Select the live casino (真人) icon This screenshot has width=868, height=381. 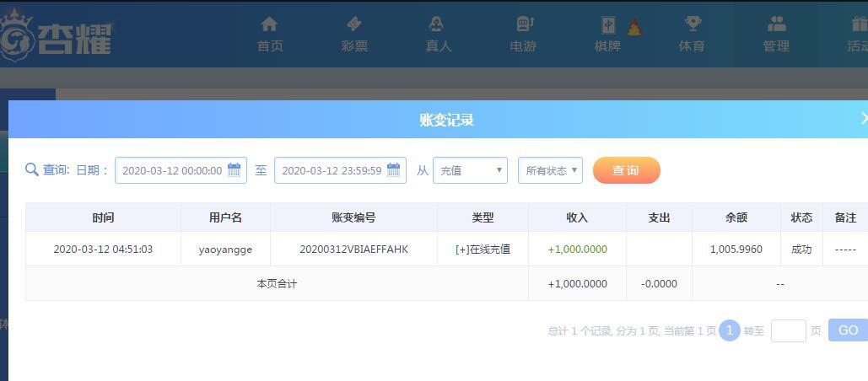pos(437,24)
